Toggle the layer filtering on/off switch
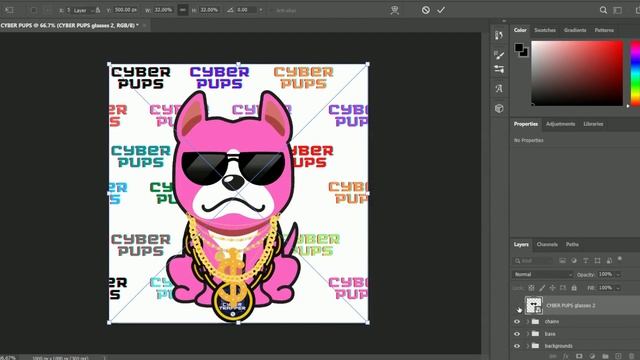The height and width of the screenshot is (360, 640). [x=620, y=259]
